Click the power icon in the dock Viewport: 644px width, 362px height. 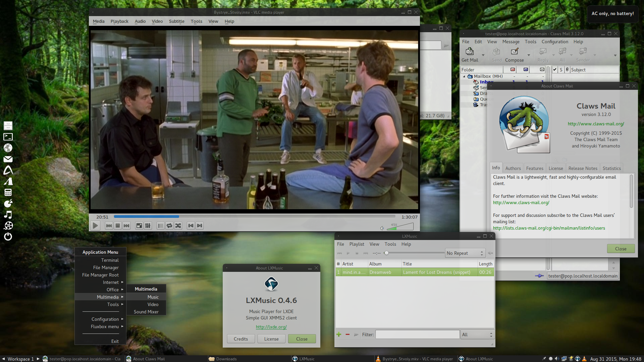coord(8,237)
